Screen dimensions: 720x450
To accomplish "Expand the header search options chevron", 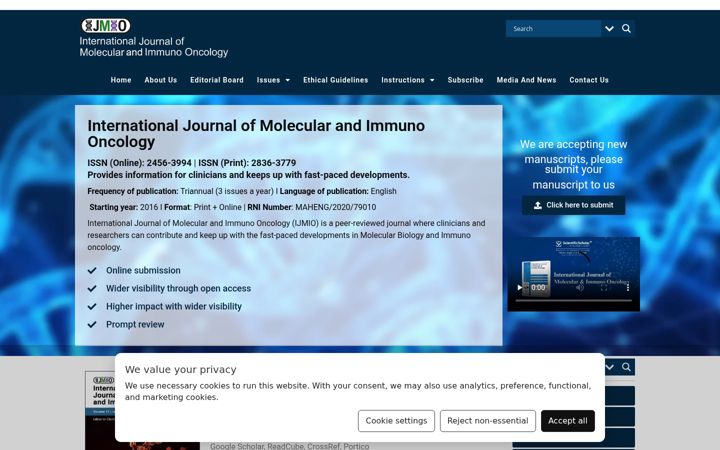I will pyautogui.click(x=609, y=28).
